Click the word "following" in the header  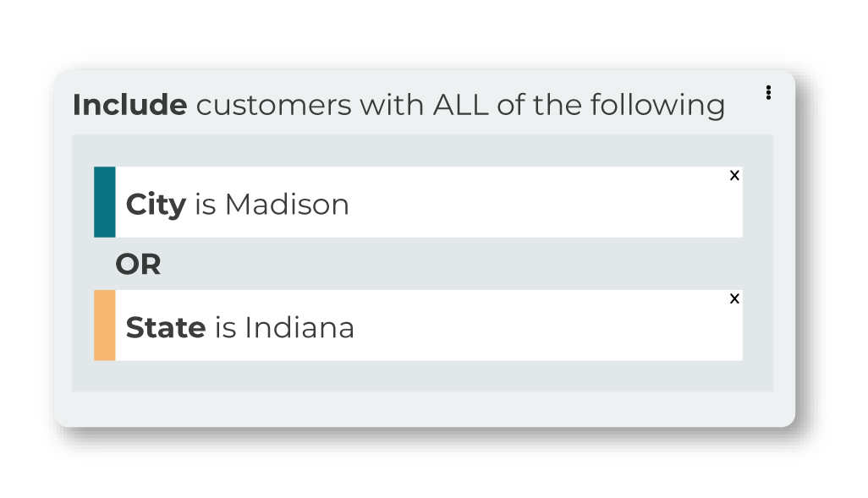657,105
